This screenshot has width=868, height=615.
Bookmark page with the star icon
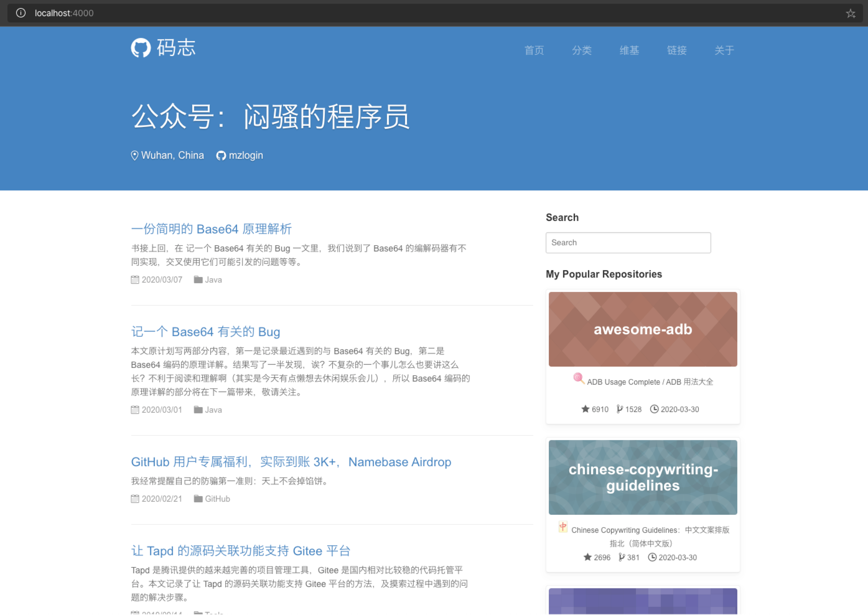click(850, 14)
